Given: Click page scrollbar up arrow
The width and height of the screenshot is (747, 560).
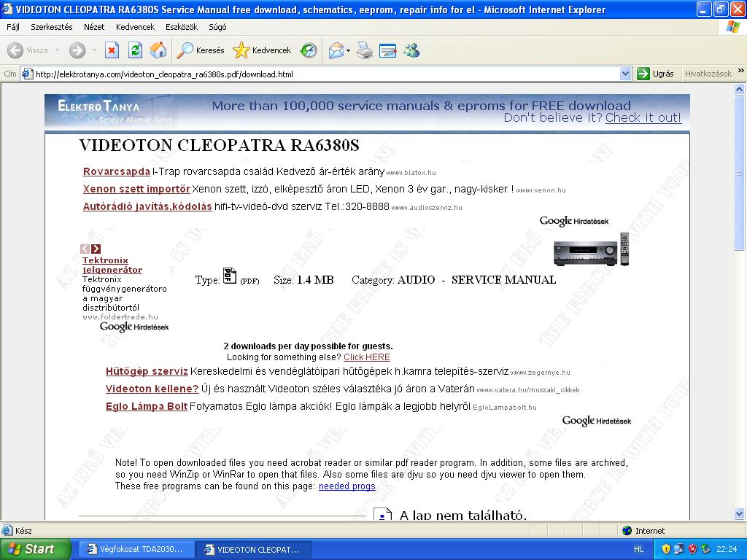Looking at the screenshot, I should tap(740, 89).
